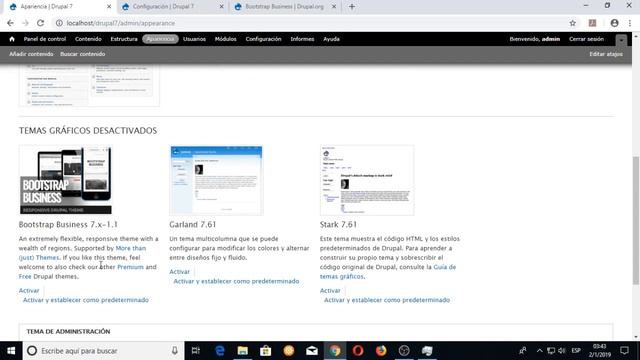This screenshot has height=360, width=640.
Task: Click the taskbar clock and date
Action: (600, 351)
